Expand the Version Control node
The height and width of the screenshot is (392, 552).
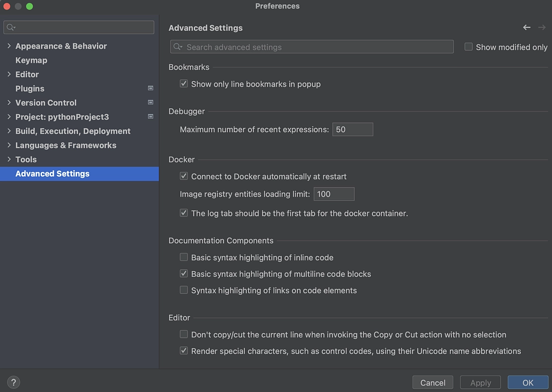click(x=9, y=102)
